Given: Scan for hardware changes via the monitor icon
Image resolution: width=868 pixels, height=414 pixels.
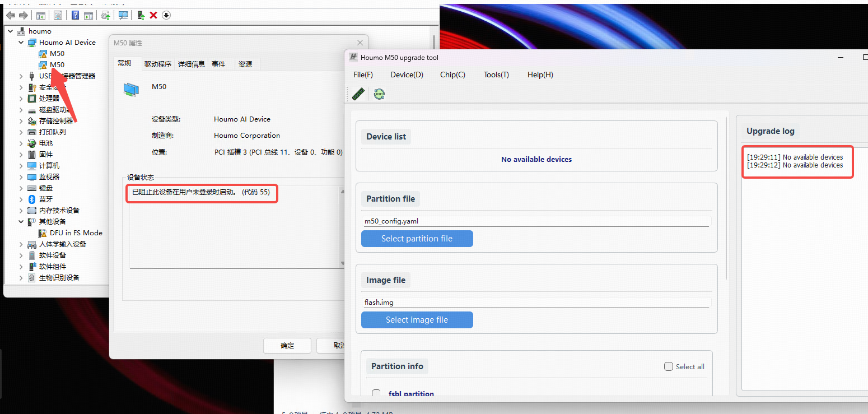Looking at the screenshot, I should 123,15.
